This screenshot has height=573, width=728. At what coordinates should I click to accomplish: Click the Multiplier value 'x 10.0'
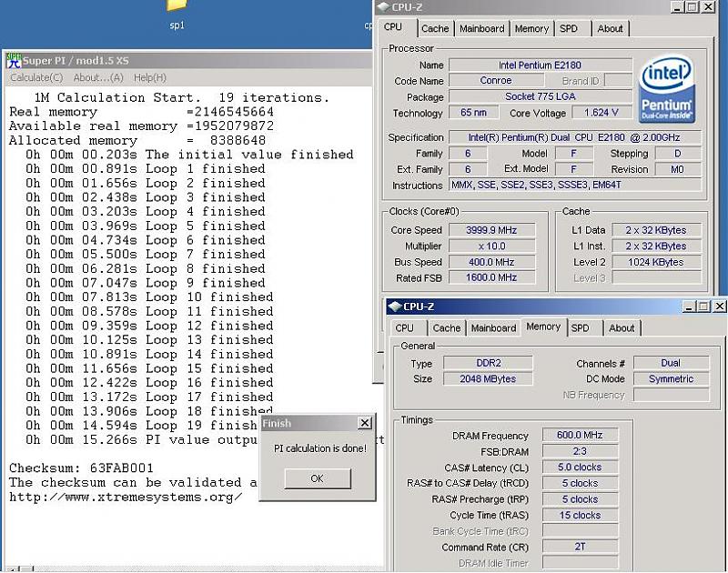tap(491, 246)
